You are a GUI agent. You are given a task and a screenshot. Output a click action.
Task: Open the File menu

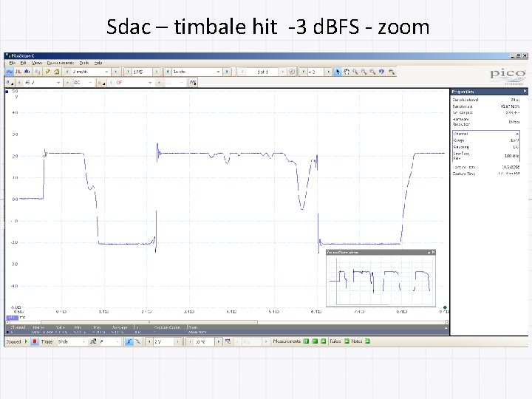(13, 63)
